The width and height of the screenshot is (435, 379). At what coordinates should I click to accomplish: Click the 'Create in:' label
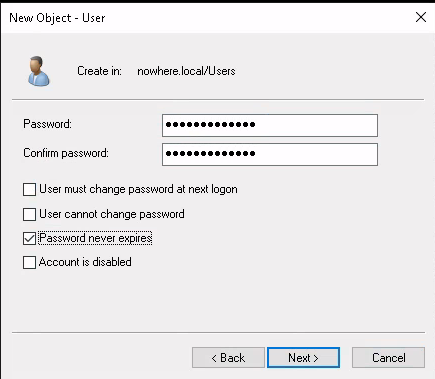[99, 71]
